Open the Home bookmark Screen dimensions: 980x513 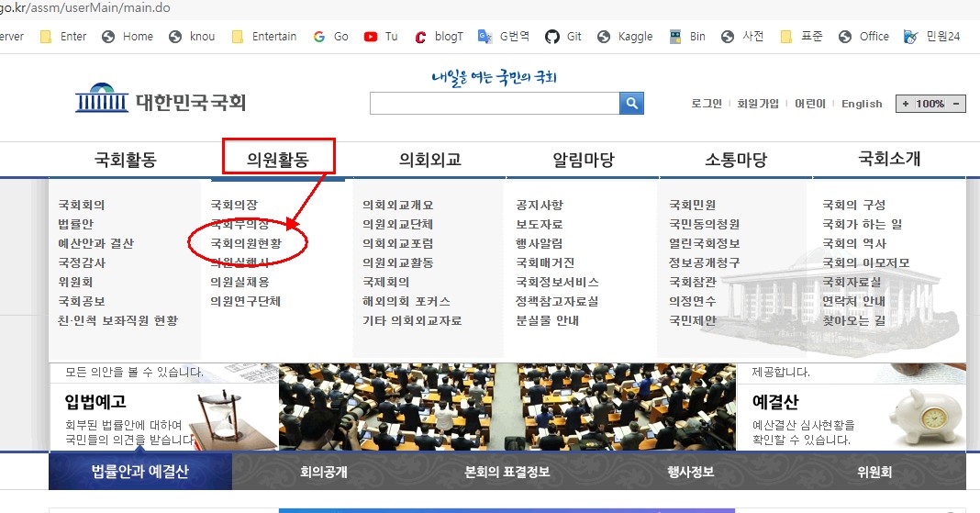click(x=128, y=36)
